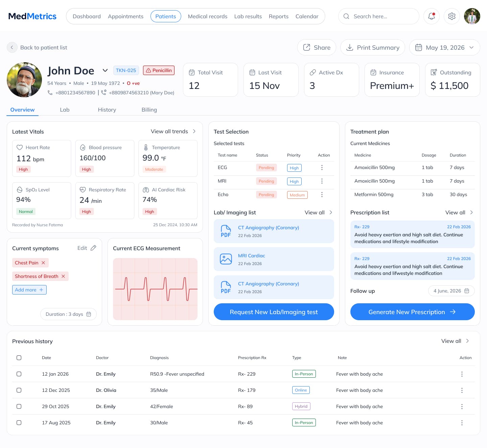Open ECG row action menu
This screenshot has height=448, width=487.
point(322,167)
